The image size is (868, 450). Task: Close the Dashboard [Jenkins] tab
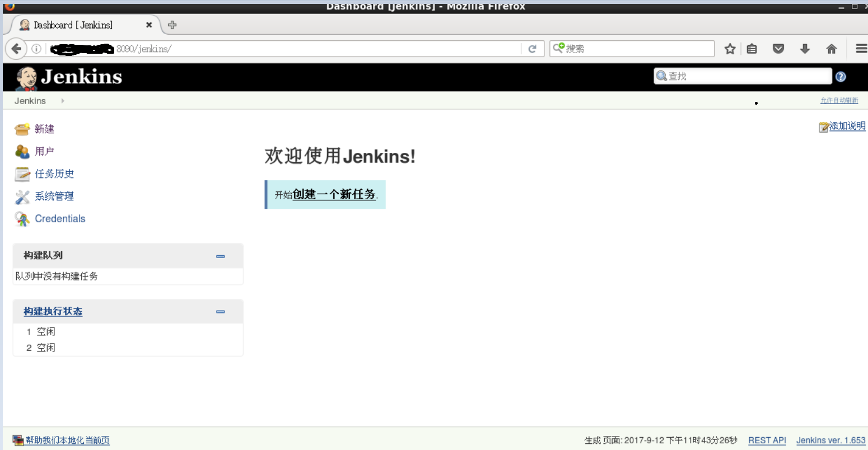[149, 25]
